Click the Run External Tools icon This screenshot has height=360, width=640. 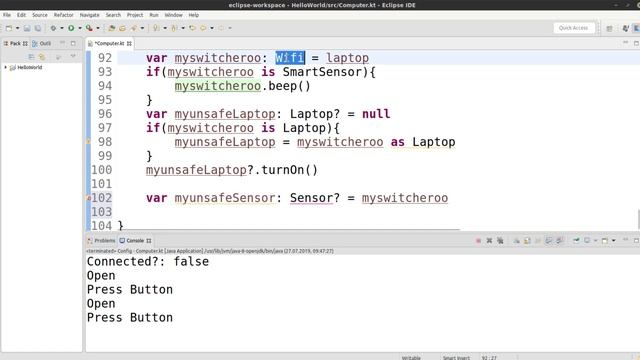pos(89,28)
